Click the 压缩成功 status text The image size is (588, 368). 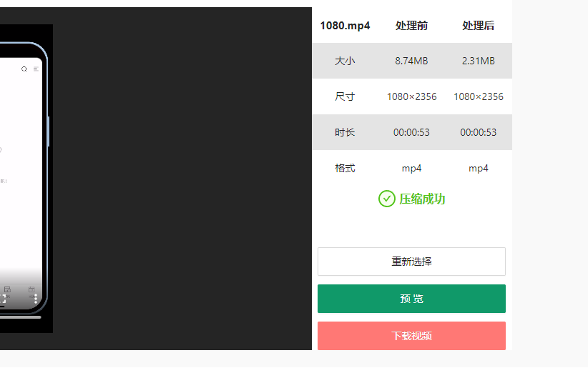pyautogui.click(x=422, y=199)
